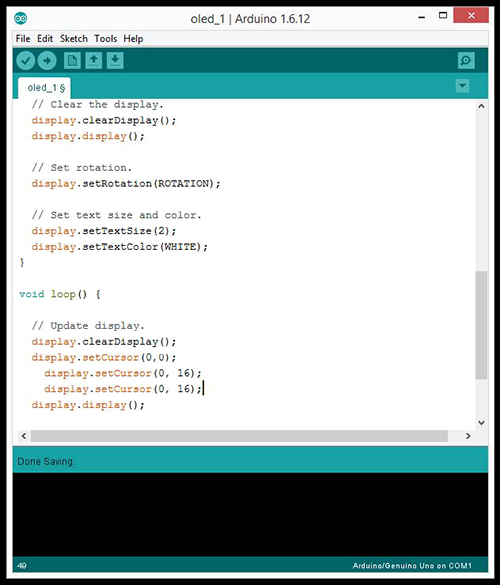Image resolution: width=500 pixels, height=585 pixels.
Task: Click the Arduino logo in title bar
Action: (21, 18)
